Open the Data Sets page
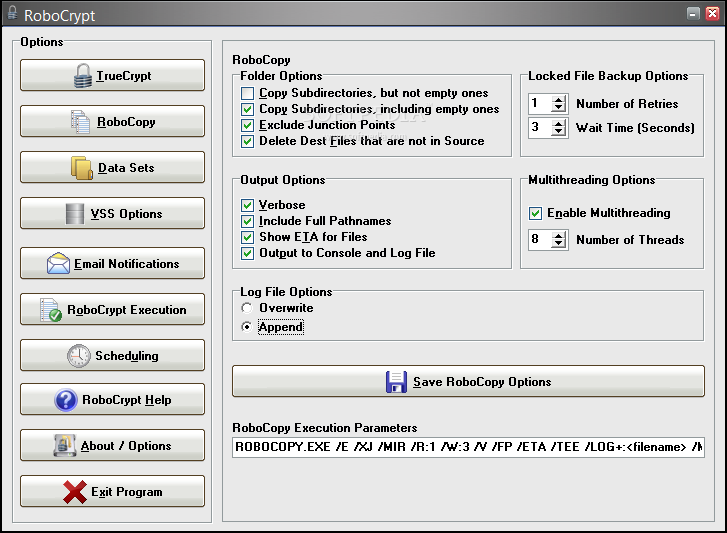This screenshot has width=727, height=533. point(112,167)
